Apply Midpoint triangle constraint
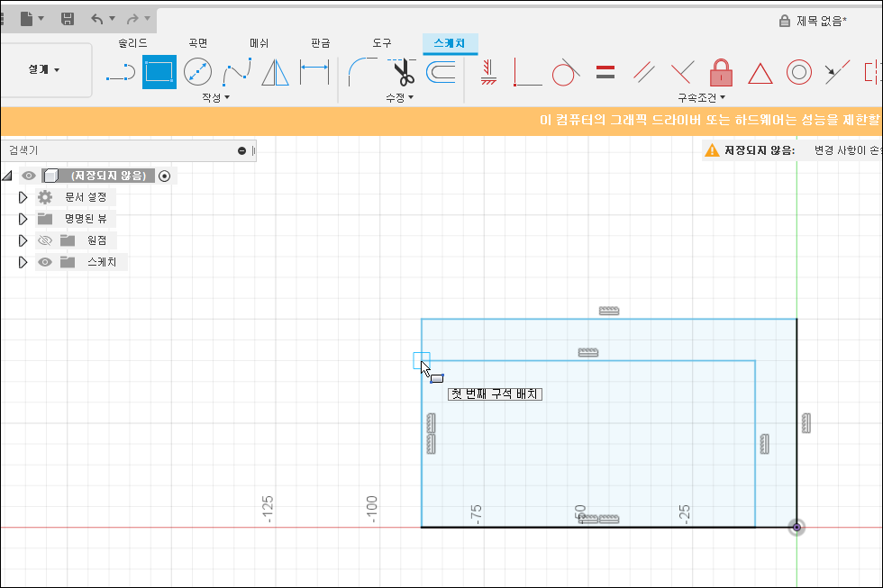Viewport: 883px width, 588px height. [x=760, y=74]
